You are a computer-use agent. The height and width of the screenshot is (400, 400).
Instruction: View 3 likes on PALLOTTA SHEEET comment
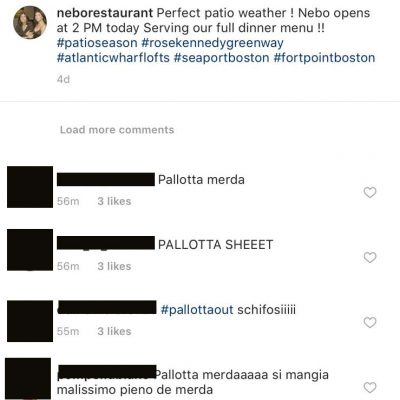(114, 266)
